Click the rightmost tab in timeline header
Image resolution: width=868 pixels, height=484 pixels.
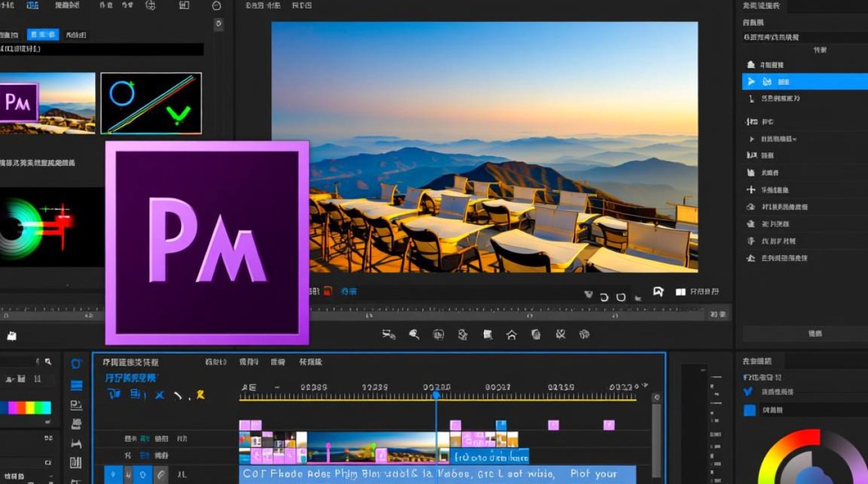pyautogui.click(x=311, y=363)
